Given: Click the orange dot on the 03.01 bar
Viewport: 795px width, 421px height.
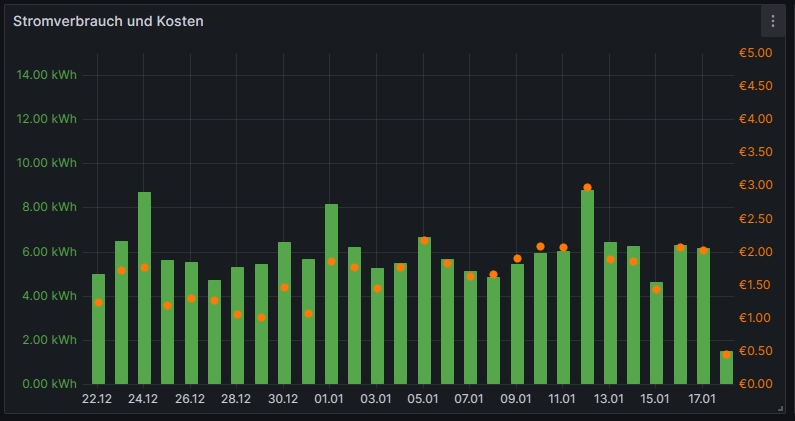Looking at the screenshot, I should [x=377, y=288].
